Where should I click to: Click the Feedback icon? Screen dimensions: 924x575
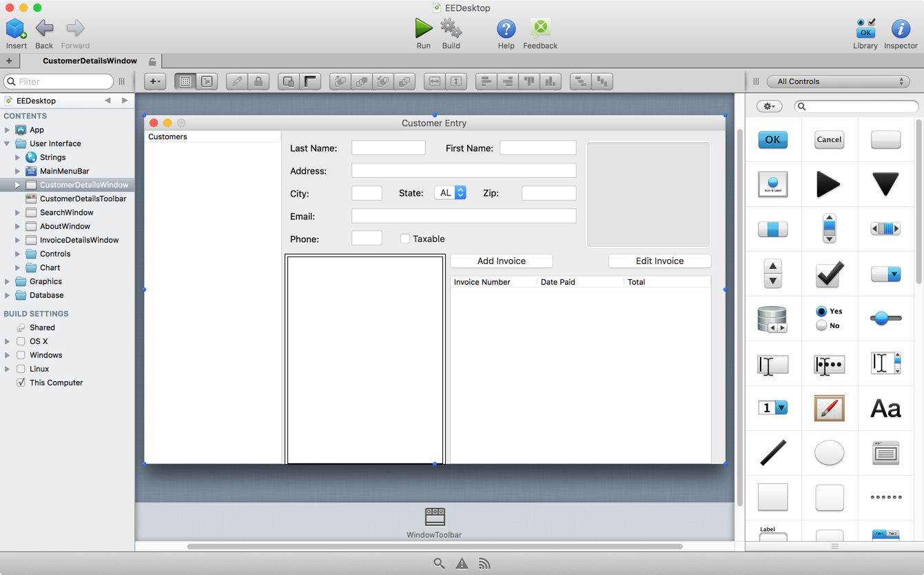coord(540,29)
